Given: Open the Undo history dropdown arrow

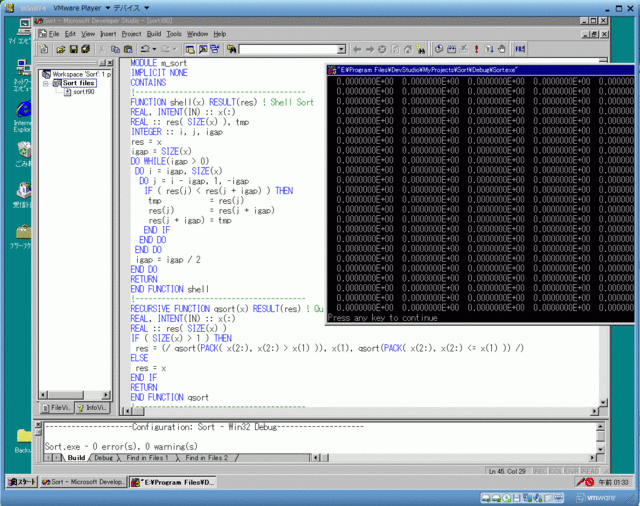Looking at the screenshot, I should [154, 49].
